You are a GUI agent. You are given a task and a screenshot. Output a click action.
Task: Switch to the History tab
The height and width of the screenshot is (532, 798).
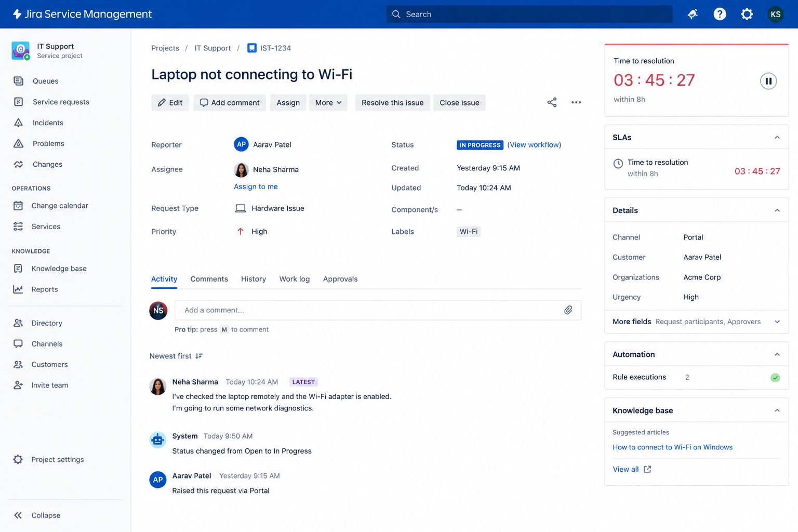[x=254, y=279]
